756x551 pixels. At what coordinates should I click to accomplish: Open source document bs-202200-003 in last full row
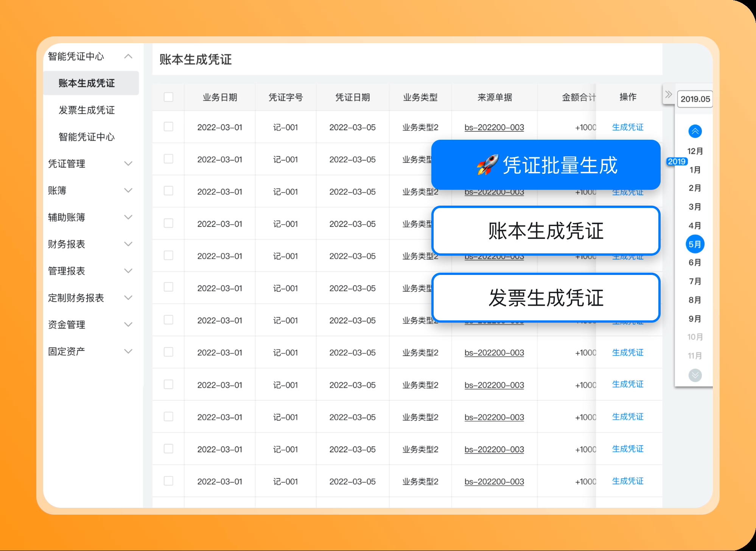pos(494,482)
